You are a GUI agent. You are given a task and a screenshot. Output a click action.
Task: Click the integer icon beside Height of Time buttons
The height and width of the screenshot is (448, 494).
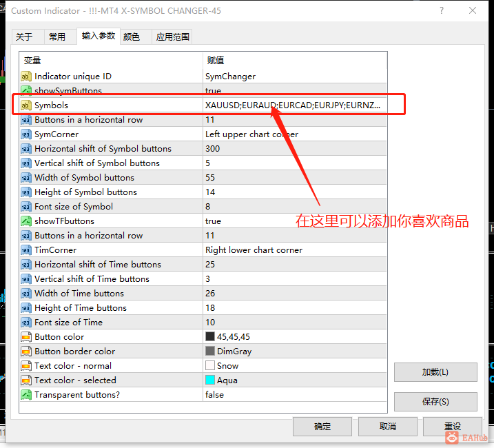click(x=26, y=308)
